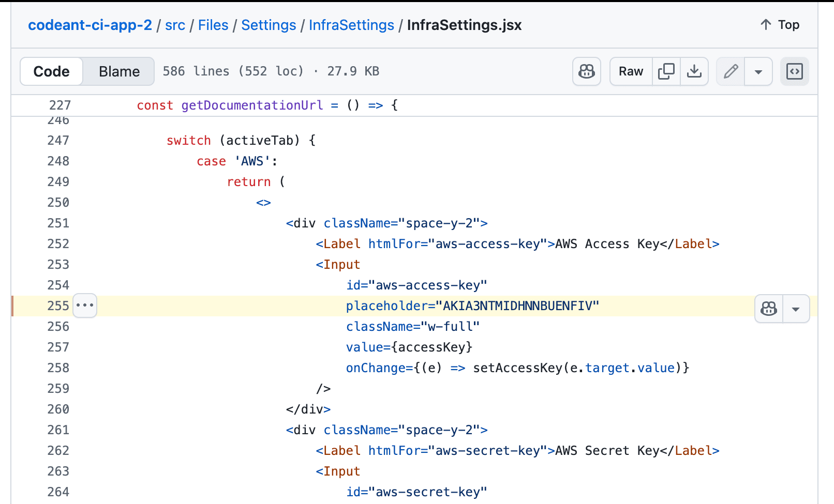834x504 pixels.
Task: Expand Copilot options dropdown on line 255
Action: click(796, 309)
